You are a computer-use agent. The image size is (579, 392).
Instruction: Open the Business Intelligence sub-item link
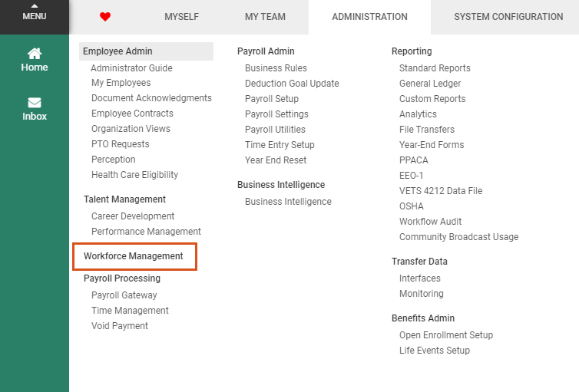pos(288,201)
